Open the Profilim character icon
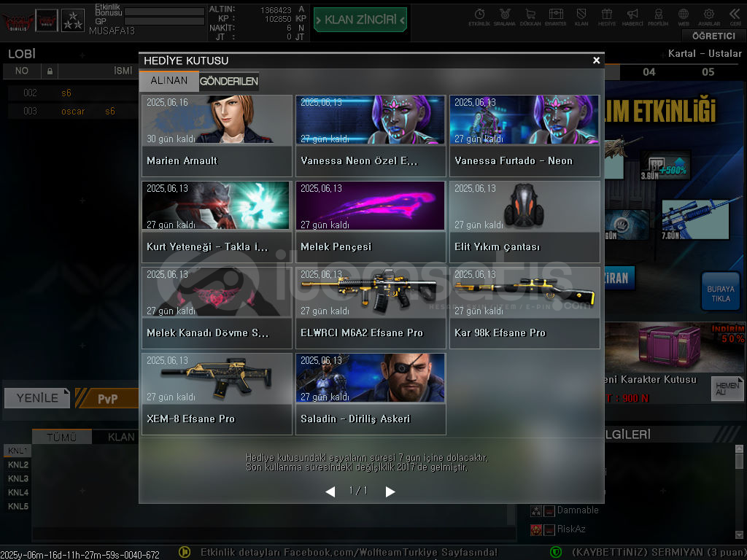This screenshot has width=747, height=560. (x=658, y=17)
